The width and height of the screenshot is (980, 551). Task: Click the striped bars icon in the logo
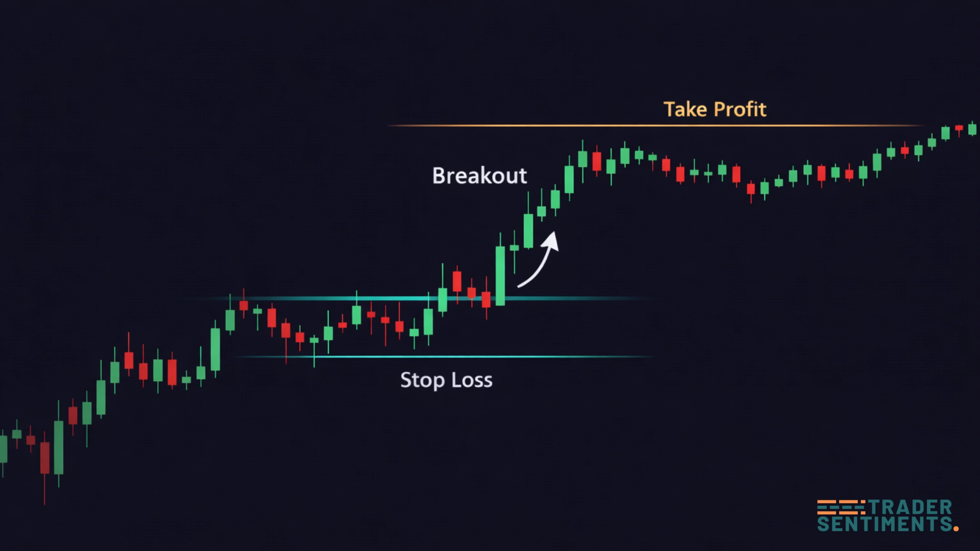coord(841,507)
